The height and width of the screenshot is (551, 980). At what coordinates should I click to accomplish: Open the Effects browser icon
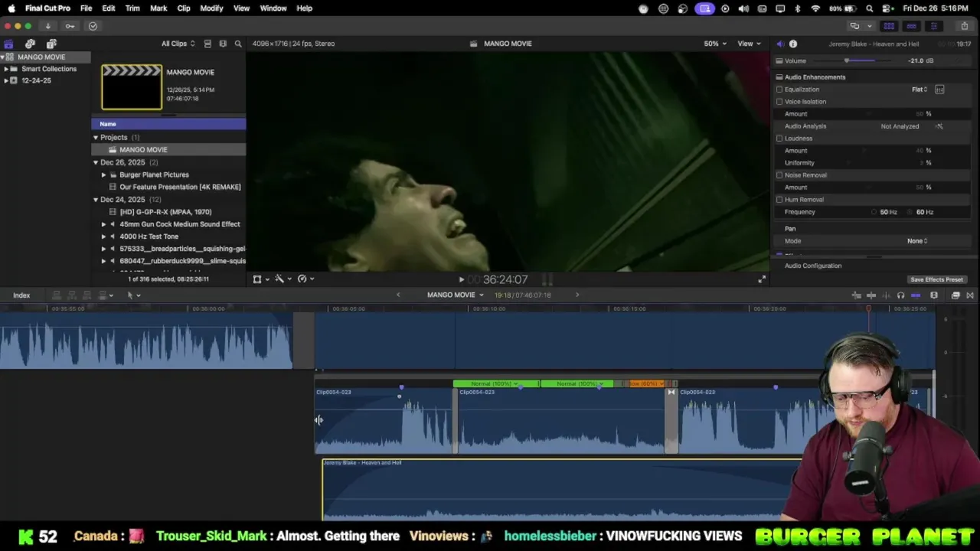tap(955, 295)
